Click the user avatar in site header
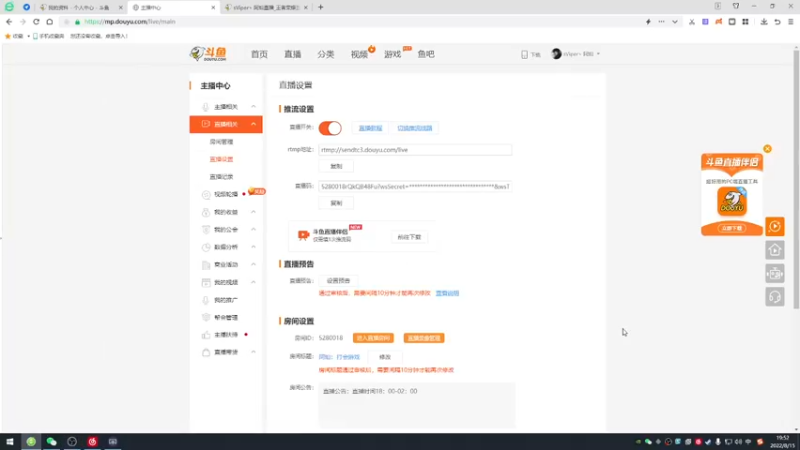This screenshot has height=450, width=800. [556, 54]
